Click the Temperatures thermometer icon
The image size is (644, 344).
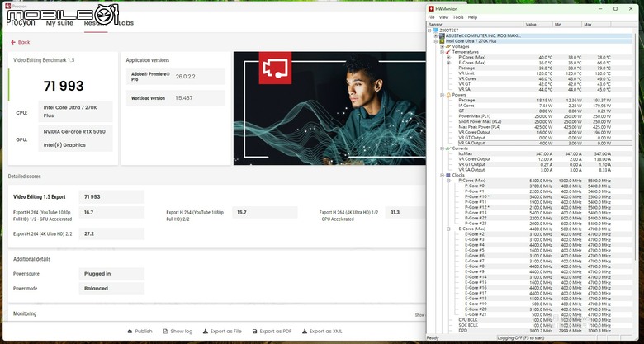[448, 52]
